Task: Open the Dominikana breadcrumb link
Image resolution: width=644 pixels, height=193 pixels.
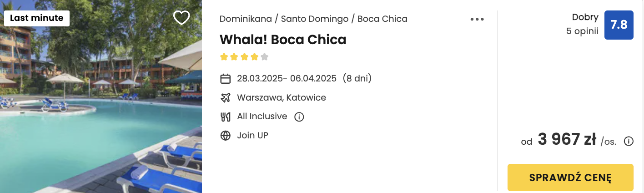Action: (x=246, y=19)
